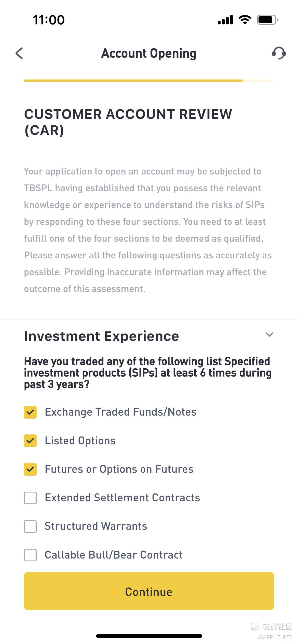This screenshot has height=644, width=298.
Task: Tap the Wi-Fi status icon
Action: coord(245,20)
